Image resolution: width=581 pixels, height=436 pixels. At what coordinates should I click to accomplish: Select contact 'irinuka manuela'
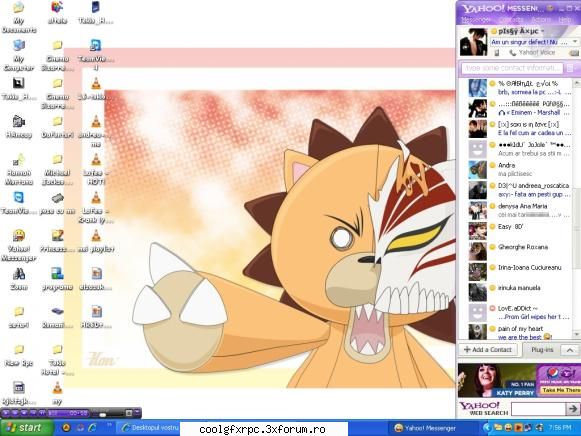[x=519, y=292]
